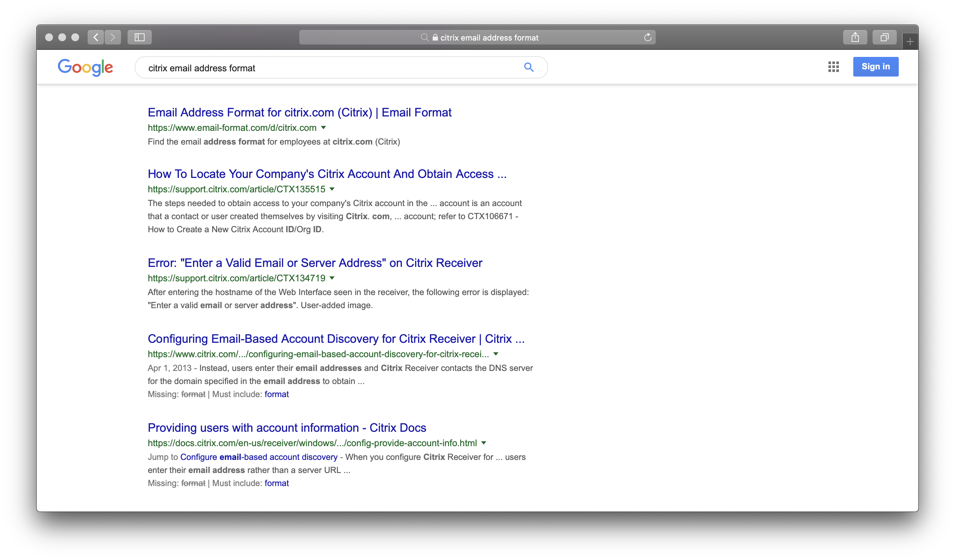Reload the page with refresh icon
The height and width of the screenshot is (560, 955).
click(648, 37)
